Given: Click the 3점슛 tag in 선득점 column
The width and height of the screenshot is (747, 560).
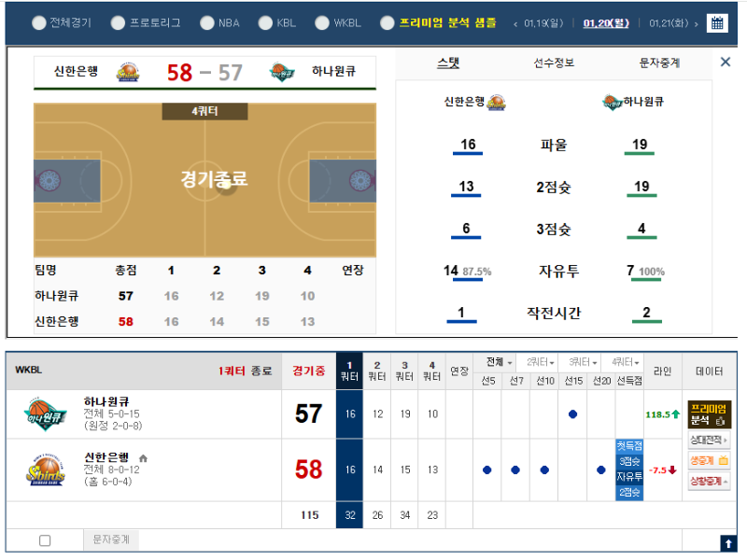Looking at the screenshot, I should click(629, 461).
